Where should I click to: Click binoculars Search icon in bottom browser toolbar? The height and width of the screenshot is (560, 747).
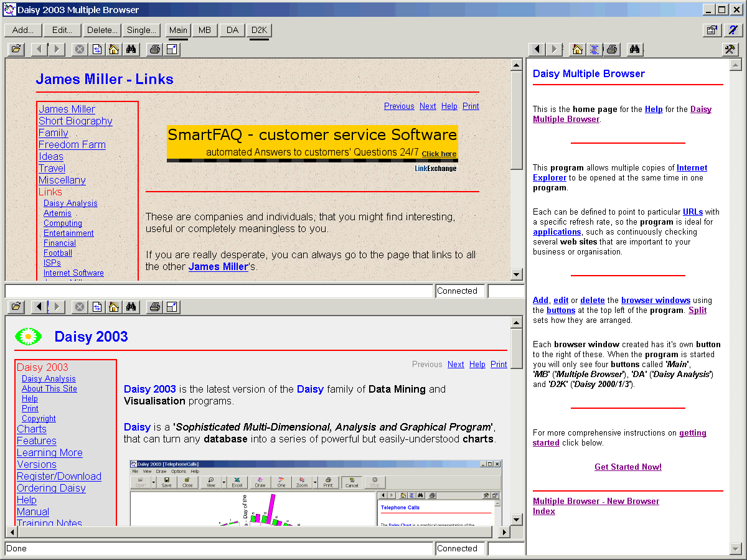(131, 307)
